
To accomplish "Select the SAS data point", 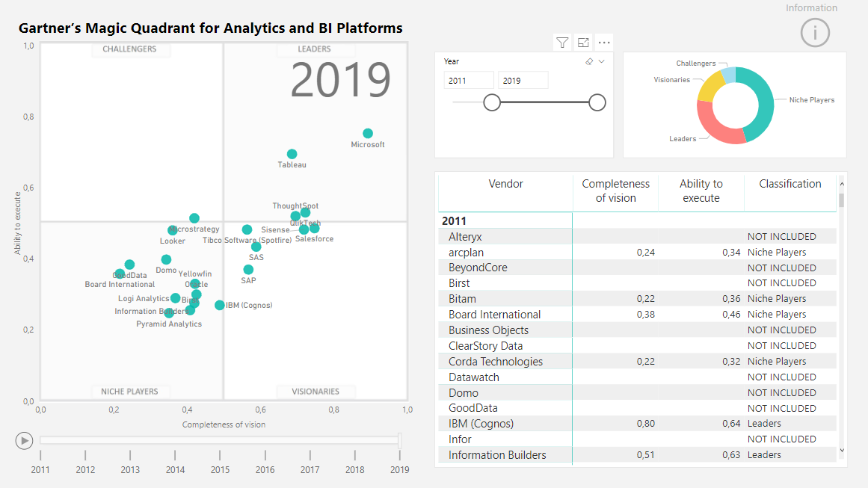I will pos(256,247).
